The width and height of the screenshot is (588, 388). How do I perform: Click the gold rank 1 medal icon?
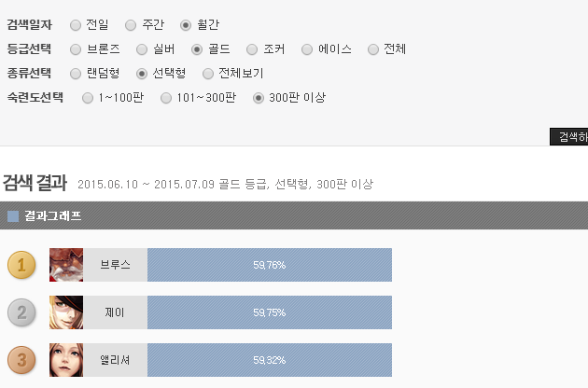tap(21, 265)
